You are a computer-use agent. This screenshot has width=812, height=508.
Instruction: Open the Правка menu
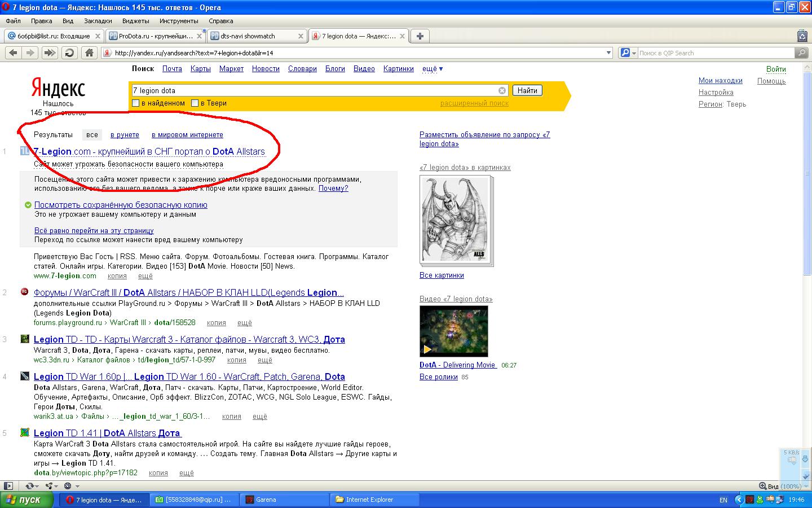[x=42, y=21]
